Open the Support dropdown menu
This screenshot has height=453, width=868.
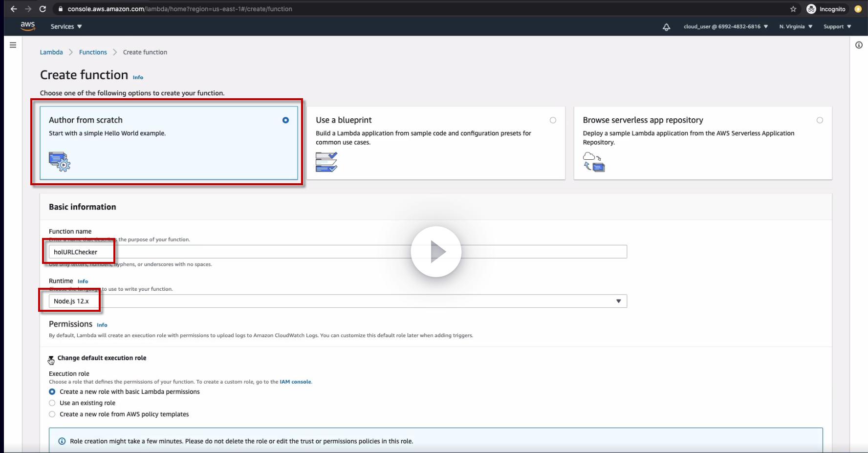pyautogui.click(x=837, y=26)
